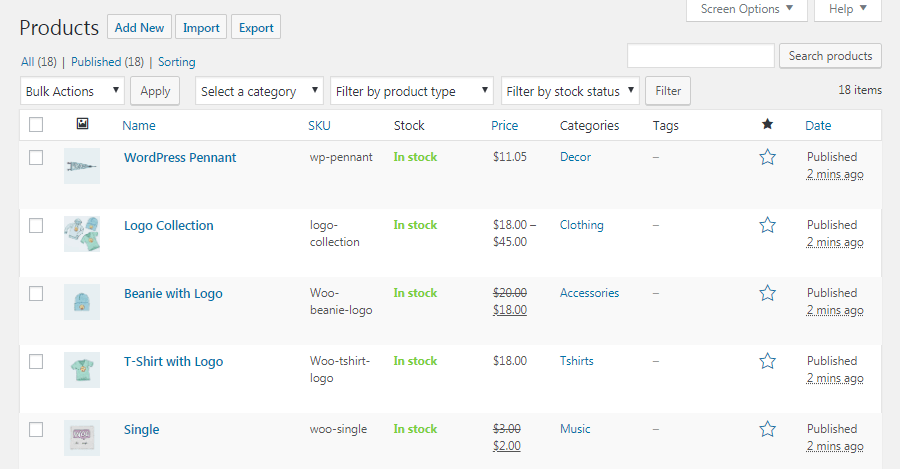Toggle the featured star on Single product

point(767,429)
